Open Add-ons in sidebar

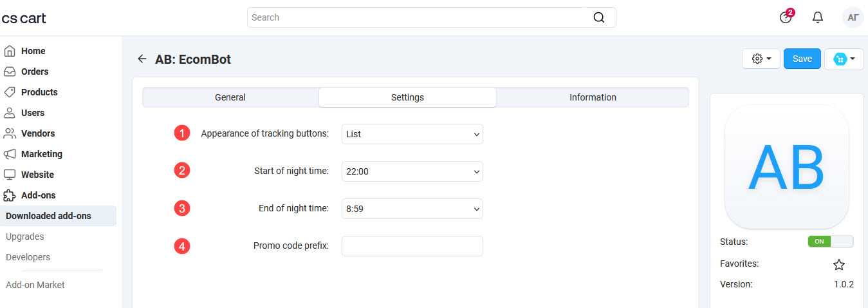coord(38,195)
